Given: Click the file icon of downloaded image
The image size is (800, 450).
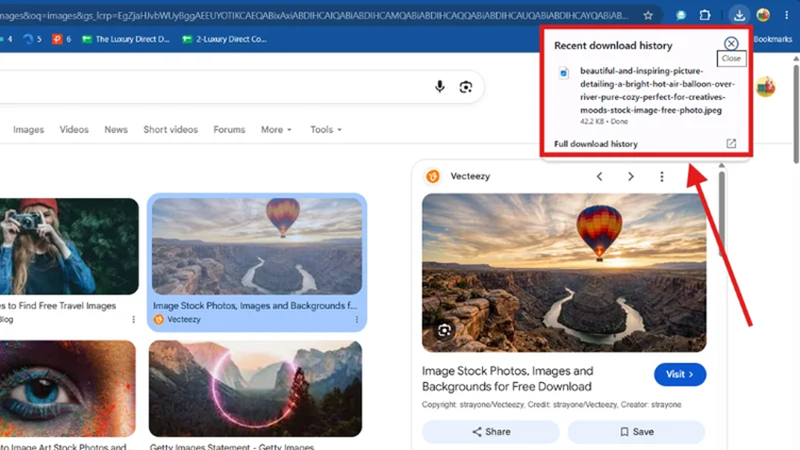Looking at the screenshot, I should (563, 73).
